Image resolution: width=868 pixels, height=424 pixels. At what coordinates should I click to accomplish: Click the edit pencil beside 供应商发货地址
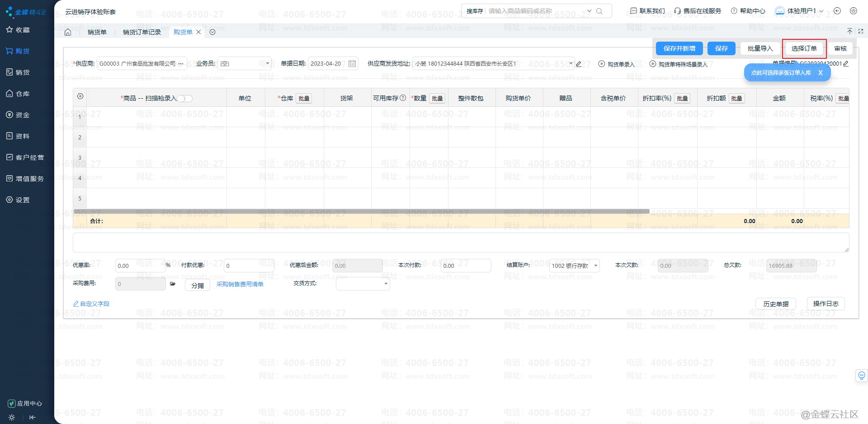pyautogui.click(x=579, y=64)
